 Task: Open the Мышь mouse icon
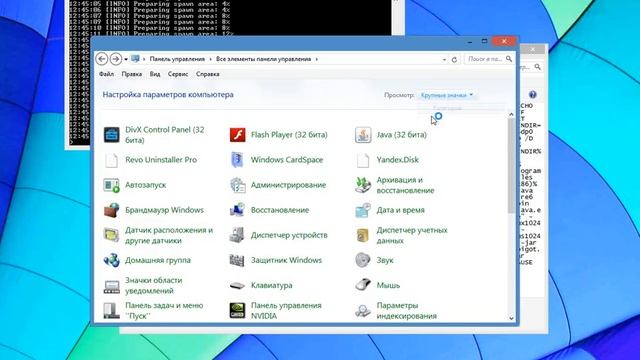pos(363,285)
